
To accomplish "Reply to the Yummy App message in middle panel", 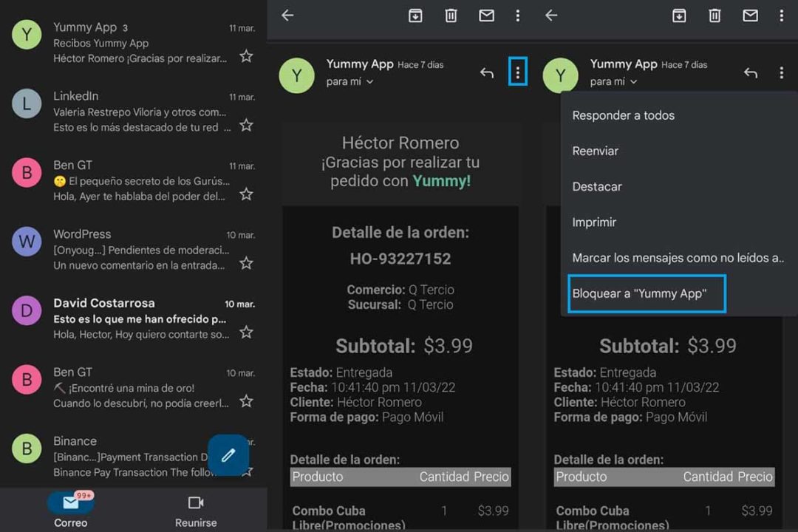I will point(487,73).
